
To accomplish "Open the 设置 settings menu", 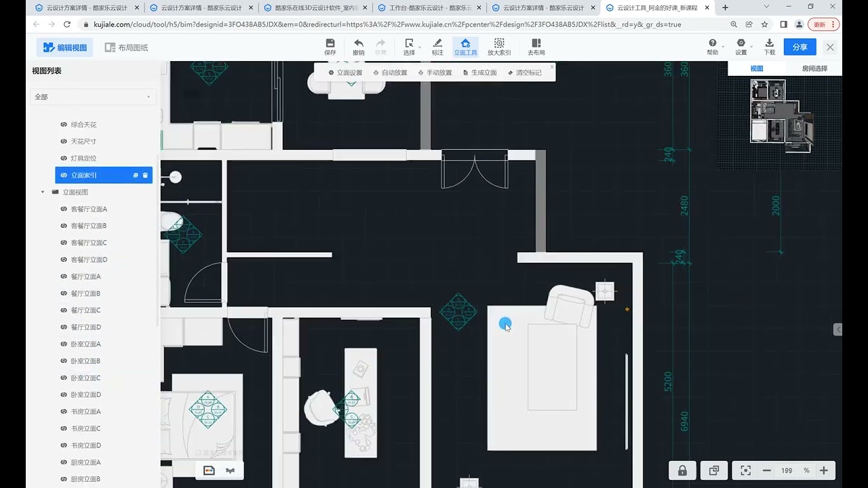I will [741, 47].
